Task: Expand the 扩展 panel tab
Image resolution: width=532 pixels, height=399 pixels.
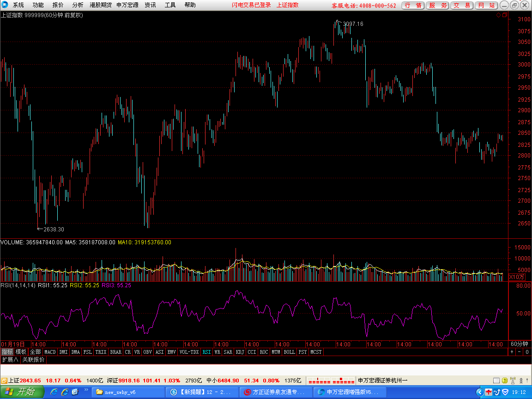Action: (x=10, y=360)
